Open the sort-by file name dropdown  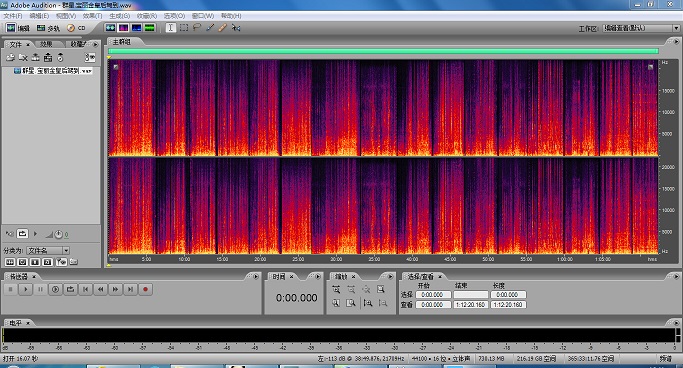pos(48,250)
